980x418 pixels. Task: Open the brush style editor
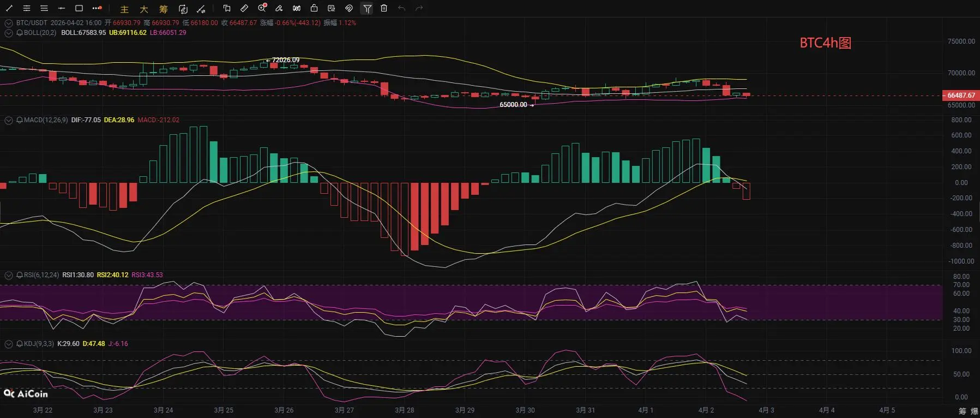click(x=279, y=8)
